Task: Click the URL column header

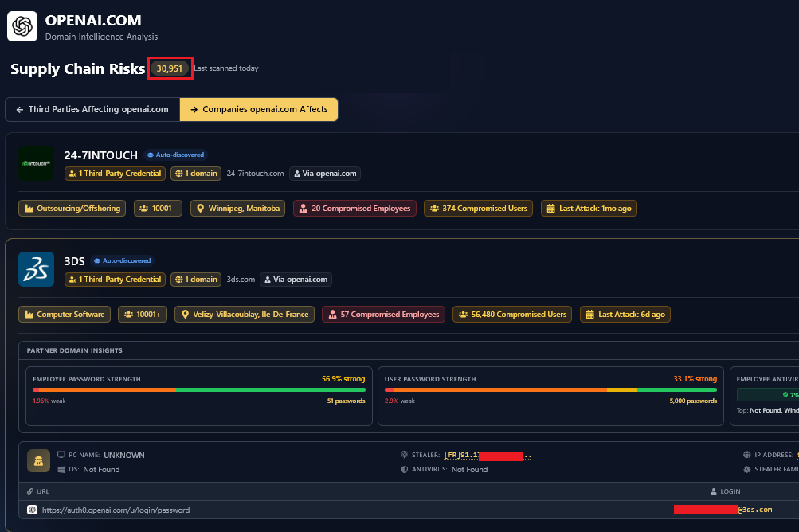Action: [38, 491]
